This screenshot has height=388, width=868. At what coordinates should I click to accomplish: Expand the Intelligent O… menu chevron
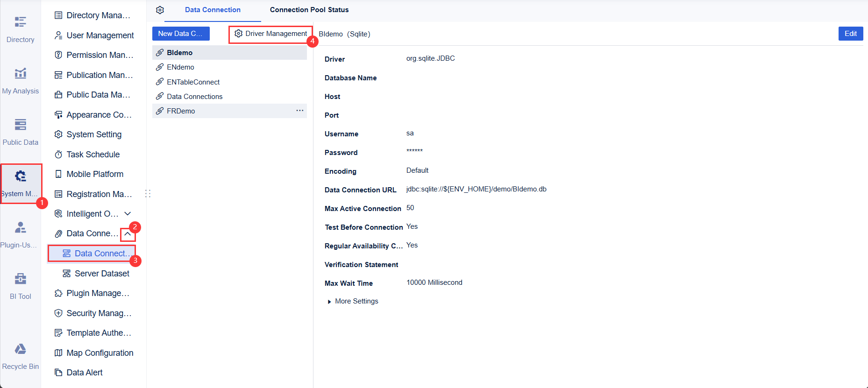128,214
